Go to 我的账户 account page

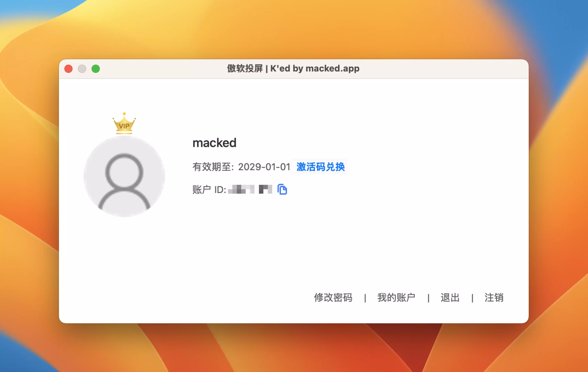click(396, 298)
